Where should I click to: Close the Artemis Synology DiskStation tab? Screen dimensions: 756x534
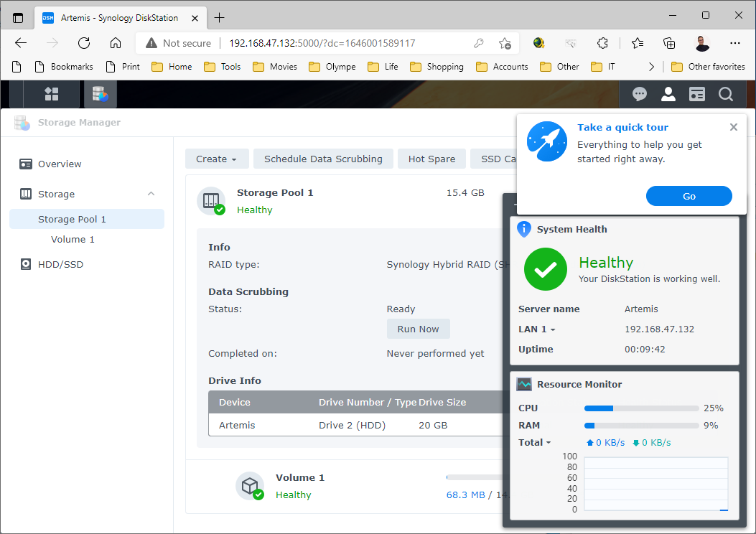click(195, 19)
